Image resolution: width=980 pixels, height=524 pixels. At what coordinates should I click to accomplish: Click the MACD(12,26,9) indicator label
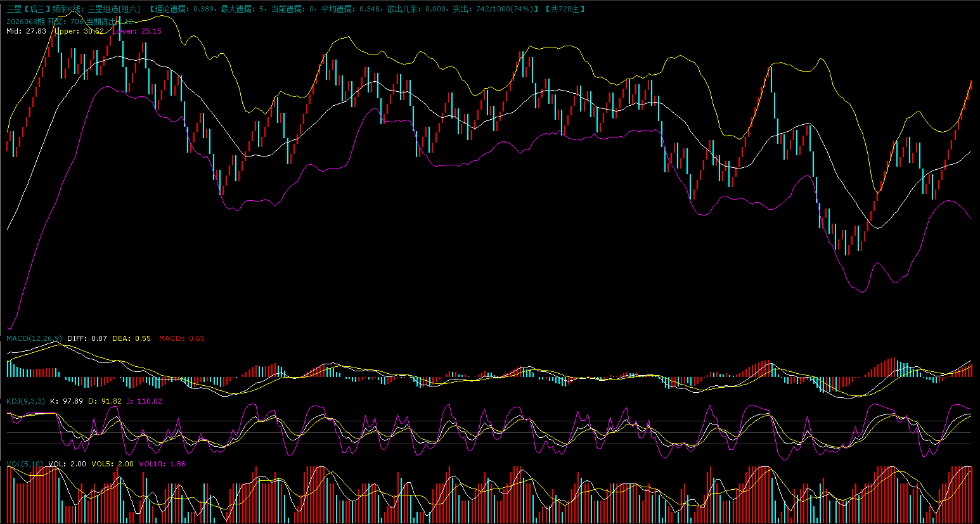tap(34, 338)
